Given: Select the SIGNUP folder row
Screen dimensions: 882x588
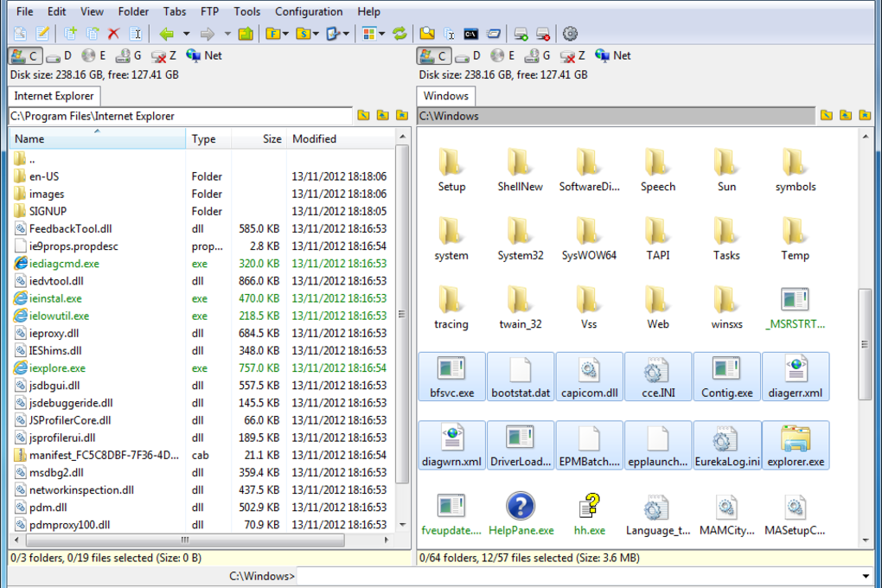Looking at the screenshot, I should [201, 211].
